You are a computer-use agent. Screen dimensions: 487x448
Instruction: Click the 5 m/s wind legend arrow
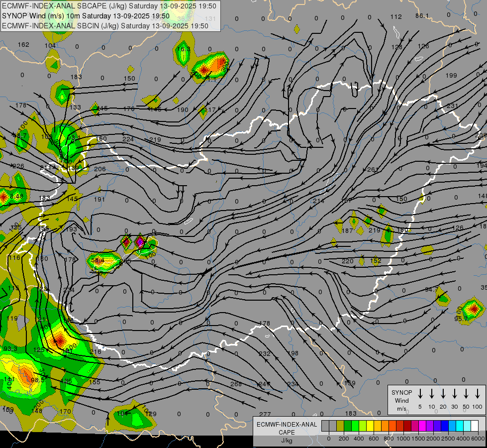420,393
